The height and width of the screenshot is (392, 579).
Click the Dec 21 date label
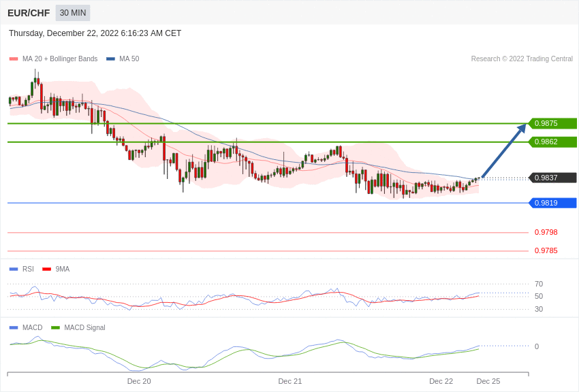point(290,381)
